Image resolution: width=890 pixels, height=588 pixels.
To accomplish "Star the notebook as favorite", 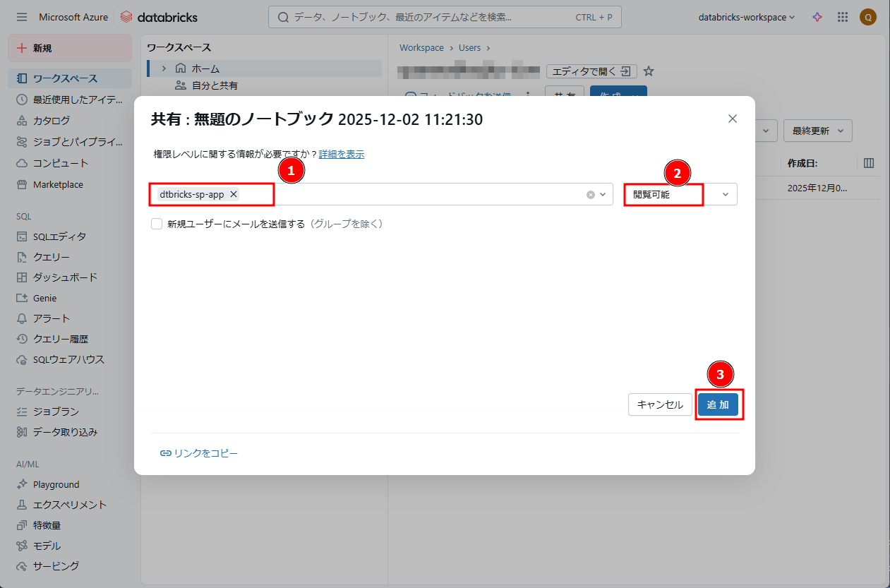I will pyautogui.click(x=649, y=71).
